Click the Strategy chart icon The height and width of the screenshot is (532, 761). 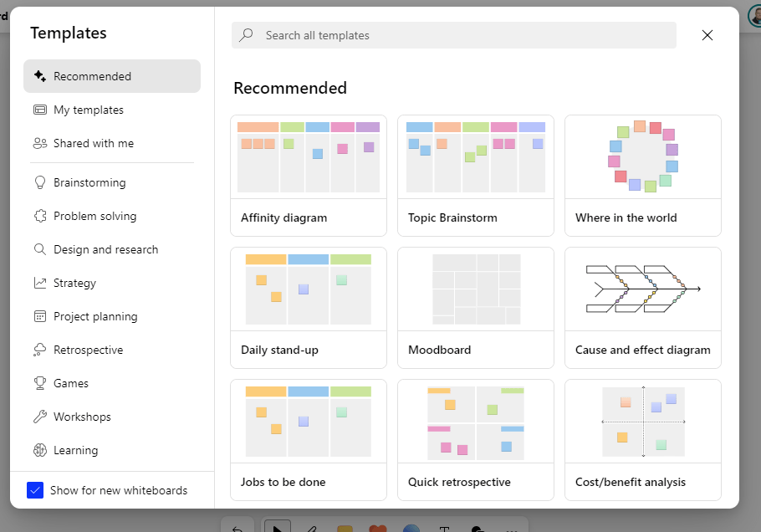click(39, 283)
